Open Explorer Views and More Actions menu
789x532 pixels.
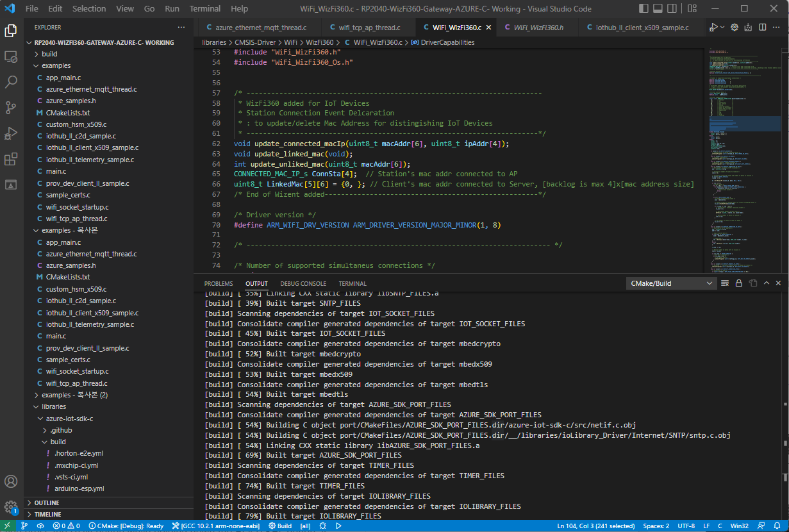[x=181, y=28]
